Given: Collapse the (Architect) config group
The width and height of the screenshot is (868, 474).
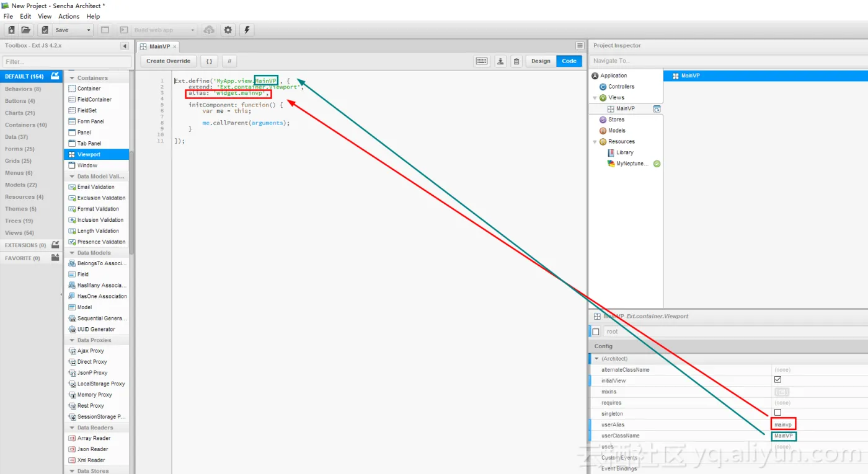Looking at the screenshot, I should 596,359.
